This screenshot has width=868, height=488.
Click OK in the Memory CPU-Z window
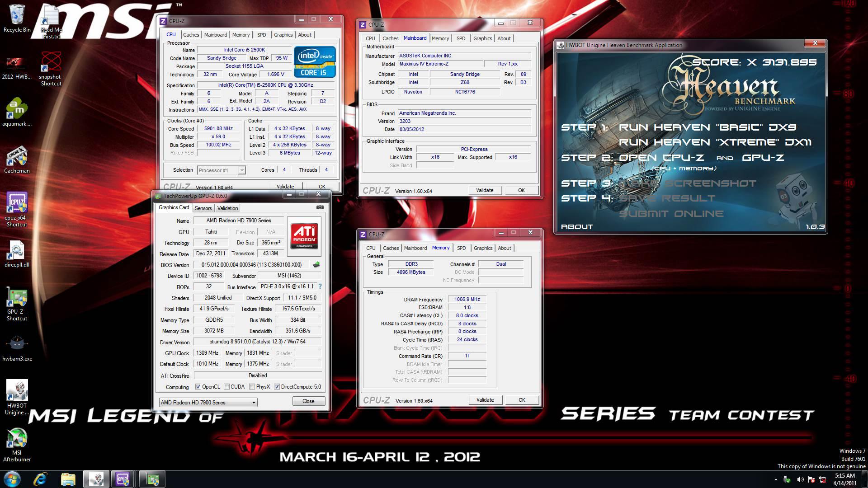point(522,400)
